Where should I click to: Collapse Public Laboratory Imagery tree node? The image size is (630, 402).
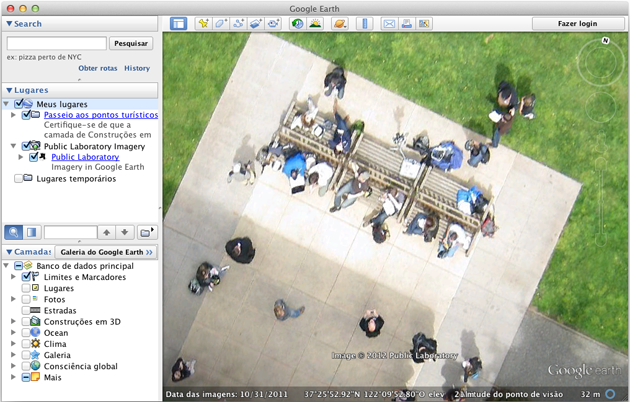pyautogui.click(x=14, y=146)
